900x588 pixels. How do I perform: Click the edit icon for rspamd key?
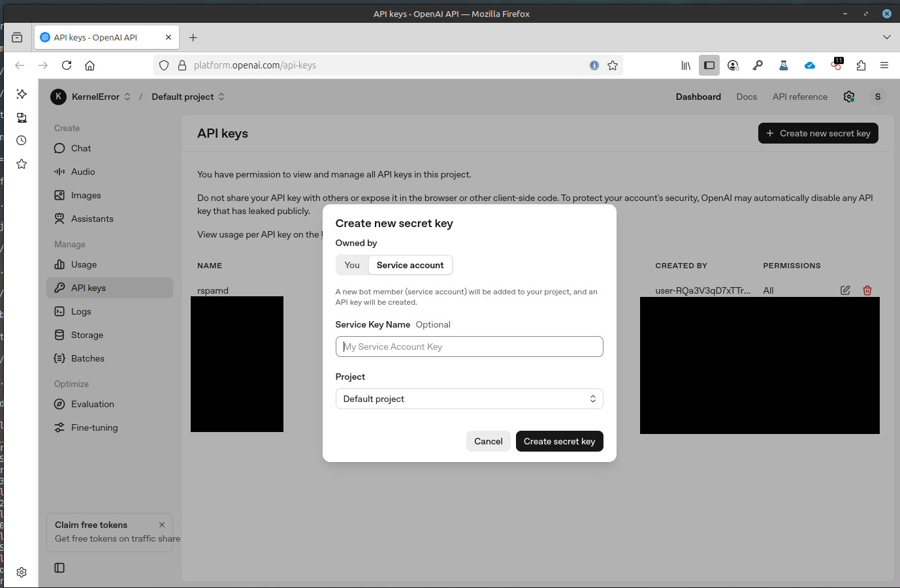[x=845, y=290]
